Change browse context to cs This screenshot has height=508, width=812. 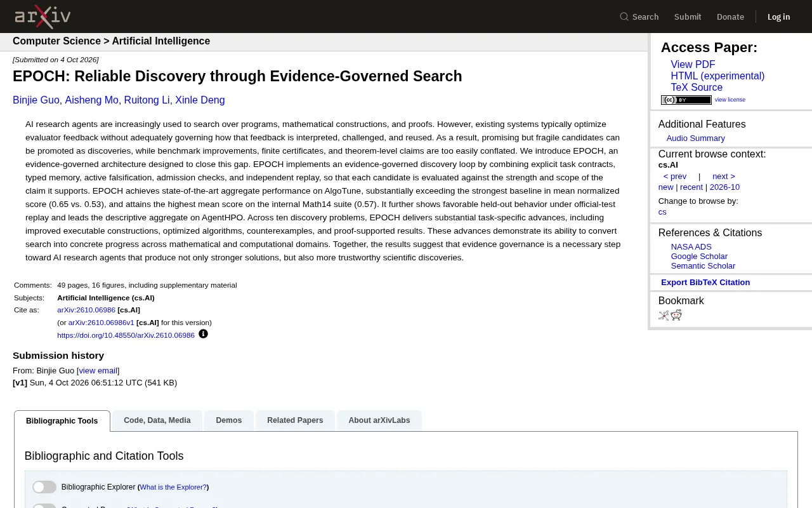click(662, 212)
